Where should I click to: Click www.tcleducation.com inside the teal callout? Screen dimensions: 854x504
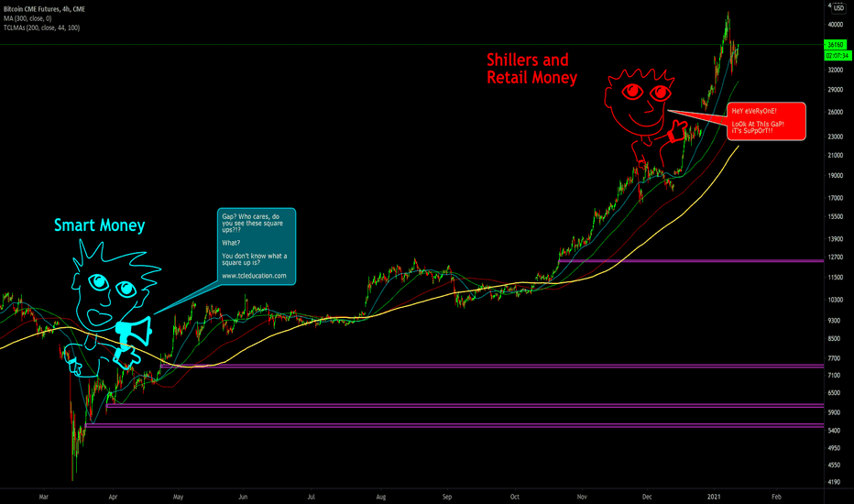click(x=254, y=276)
